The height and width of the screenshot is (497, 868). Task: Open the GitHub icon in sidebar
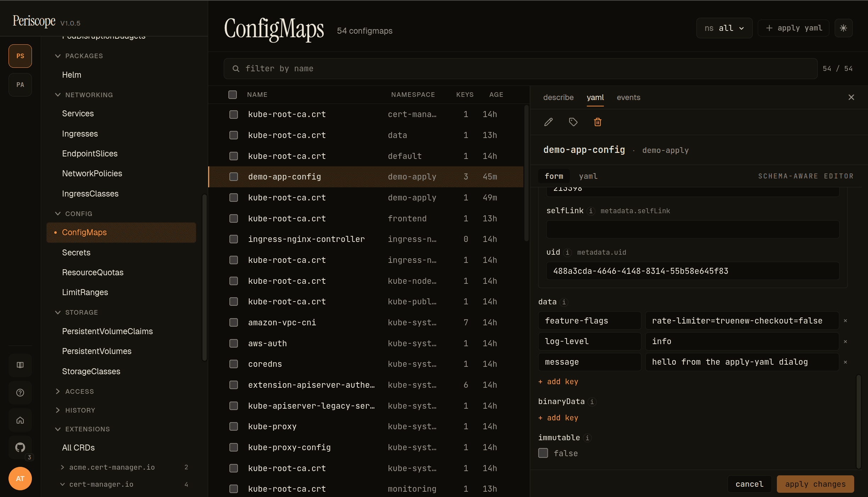point(20,447)
